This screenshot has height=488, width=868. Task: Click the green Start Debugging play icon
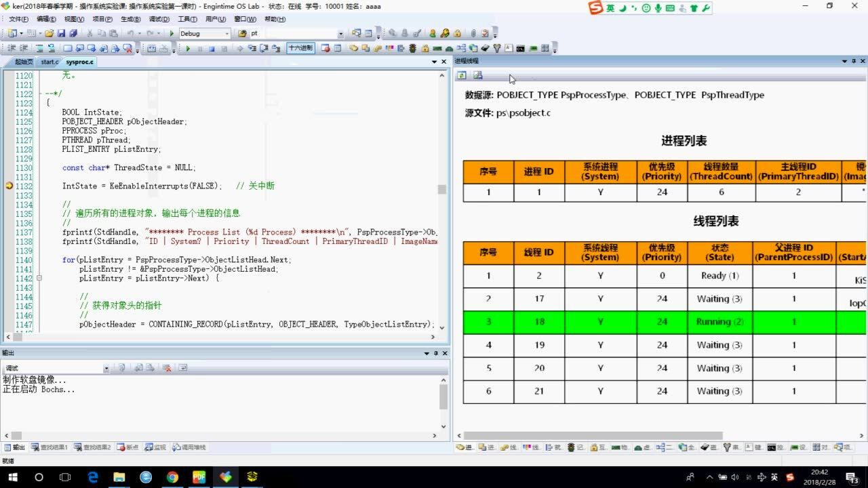188,48
